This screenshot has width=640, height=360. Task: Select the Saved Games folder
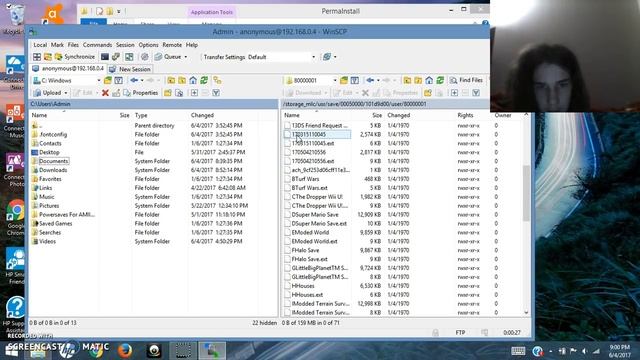click(56, 224)
